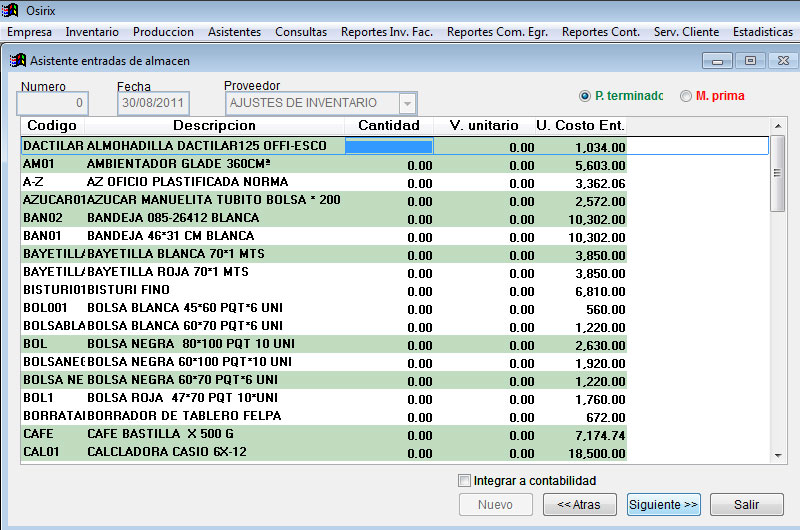Click highlighted Cantidad cell of DACTILAR row

(389, 146)
